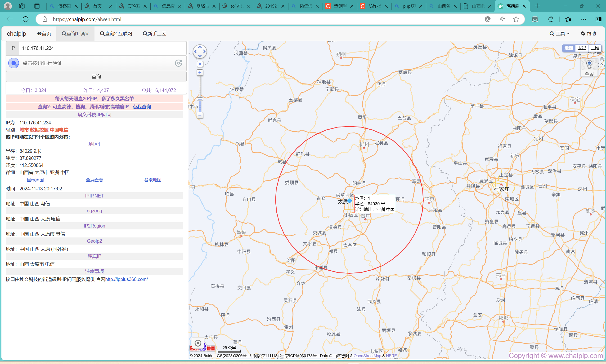Switch map to 卫星 satellite view
This screenshot has width=606, height=364.
click(x=582, y=48)
